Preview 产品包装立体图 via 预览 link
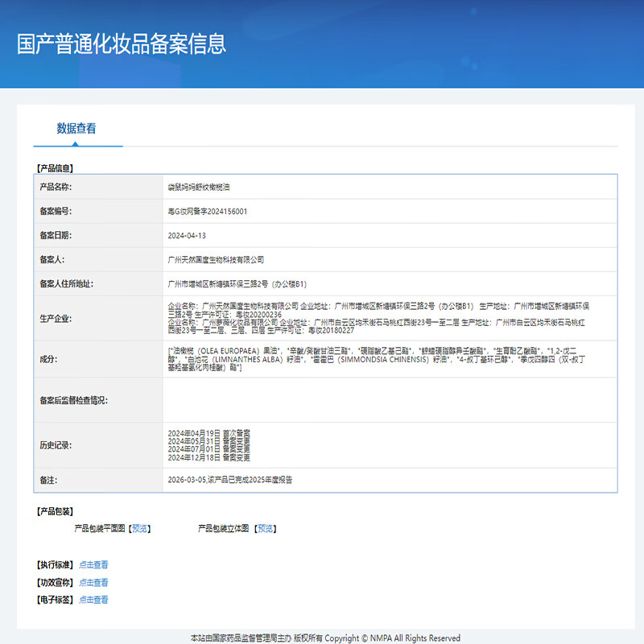Image resolution: width=644 pixels, height=644 pixels. click(x=266, y=529)
